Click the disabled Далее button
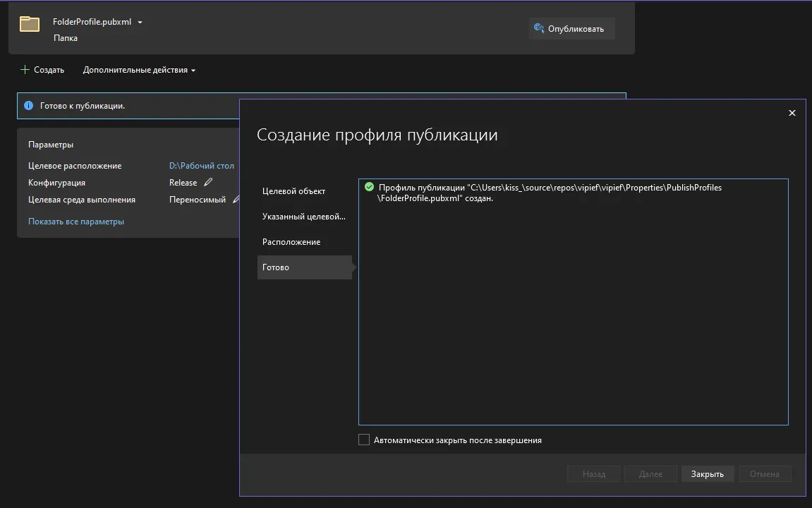The height and width of the screenshot is (508, 812). pos(650,474)
